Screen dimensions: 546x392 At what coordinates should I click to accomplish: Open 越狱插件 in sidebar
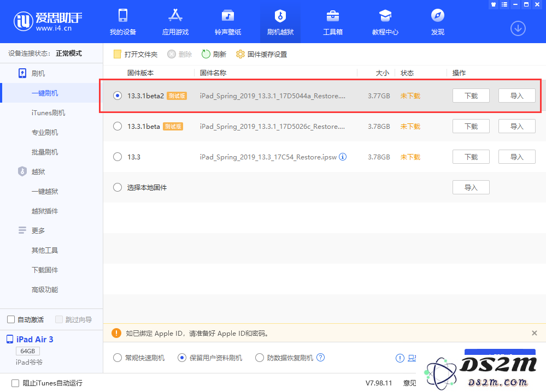(45, 211)
